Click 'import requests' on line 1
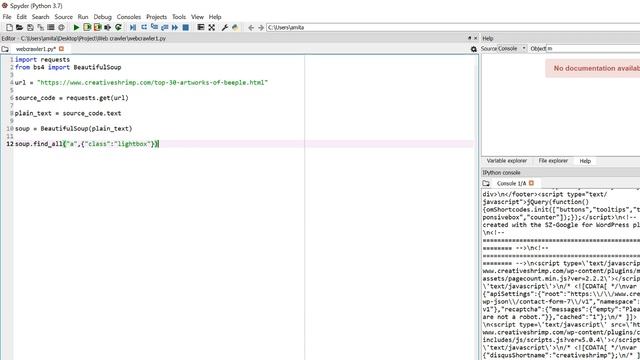Image resolution: width=640 pixels, height=360 pixels. [42, 60]
